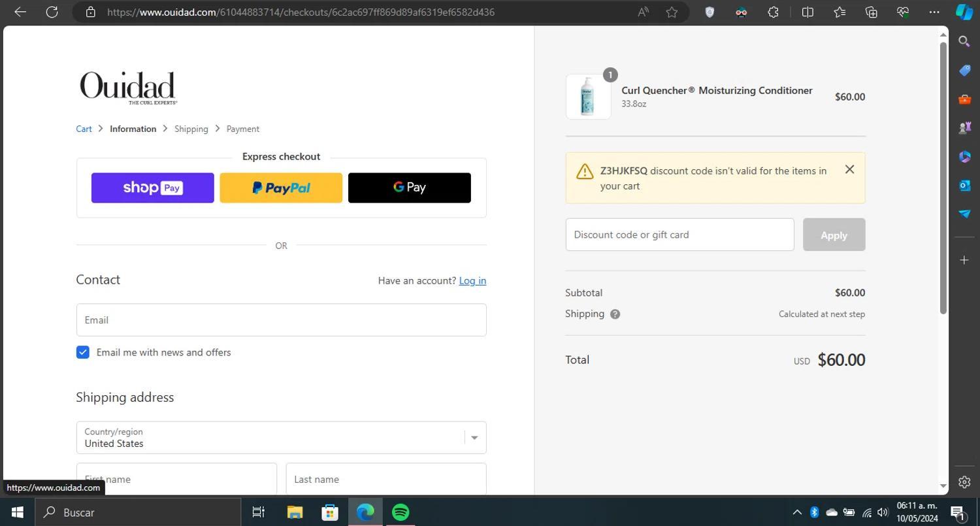Open the Ouidad logo homepage link

tap(128, 88)
